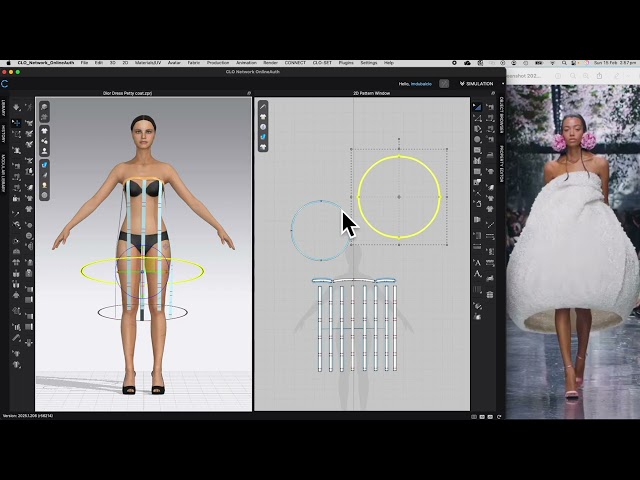Select the highlighted Edit Pattern tool in 2D toolbar
This screenshot has width=640, height=480.
(x=477, y=107)
